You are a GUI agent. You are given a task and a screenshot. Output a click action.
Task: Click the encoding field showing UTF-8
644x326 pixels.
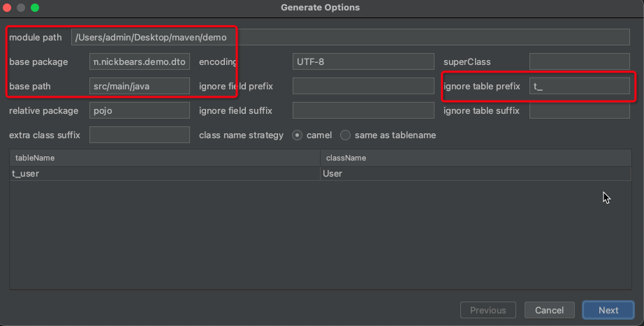click(x=363, y=61)
